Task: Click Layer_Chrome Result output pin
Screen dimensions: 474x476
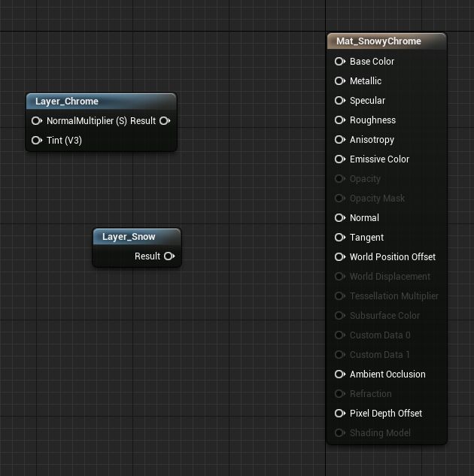Action: pos(165,121)
